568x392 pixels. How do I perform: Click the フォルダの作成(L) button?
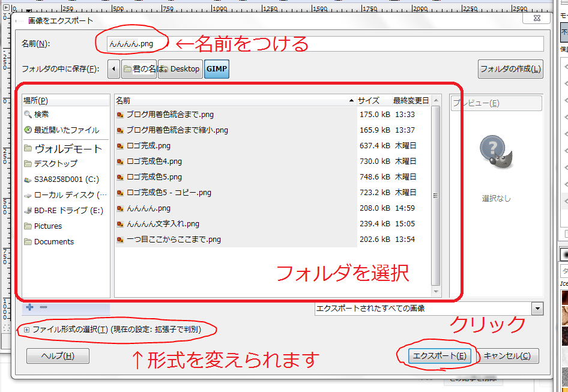coord(510,69)
